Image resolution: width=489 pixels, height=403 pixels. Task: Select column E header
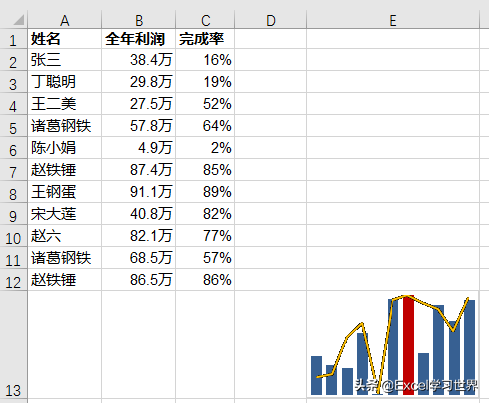393,20
